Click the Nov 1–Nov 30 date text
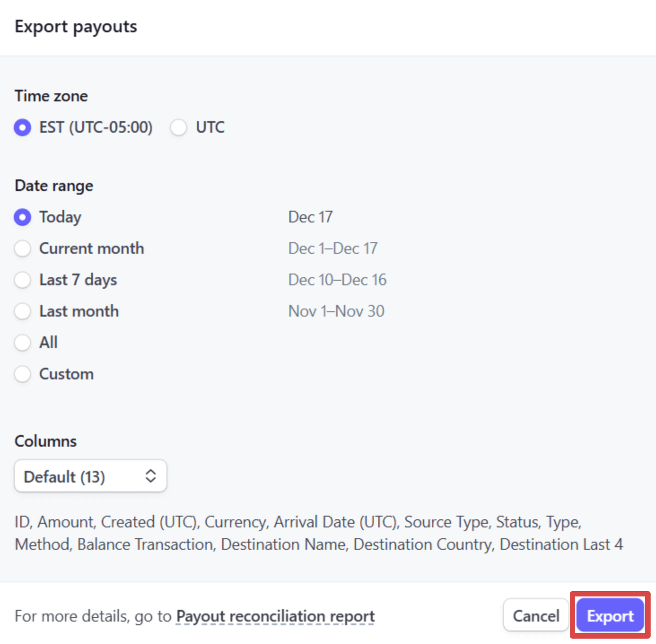Image resolution: width=656 pixels, height=644 pixels. pos(336,311)
